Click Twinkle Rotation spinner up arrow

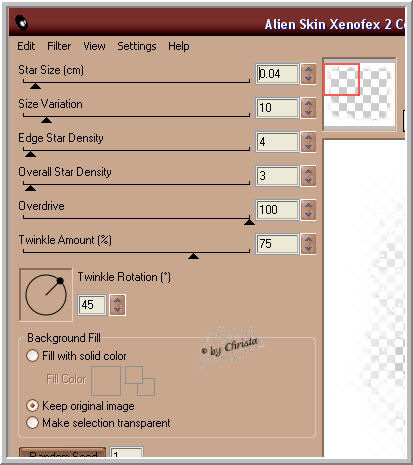117,300
